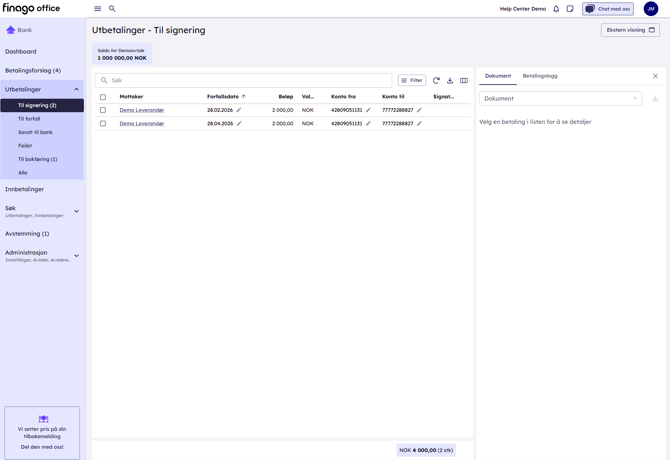Screen dimensions: 670x460
Task: Collapse the Utbetalinger section
Action: tap(76, 89)
